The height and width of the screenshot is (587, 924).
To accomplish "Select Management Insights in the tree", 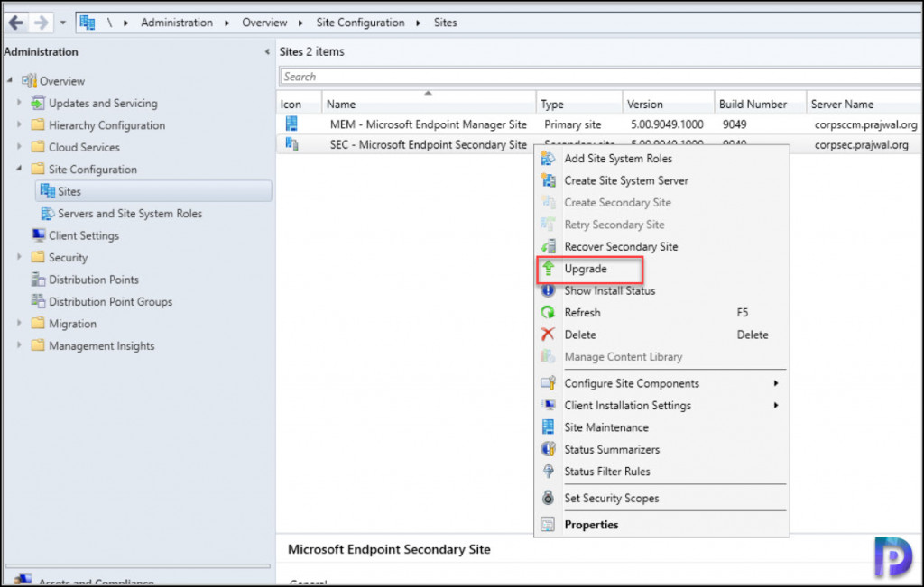I will [x=101, y=345].
